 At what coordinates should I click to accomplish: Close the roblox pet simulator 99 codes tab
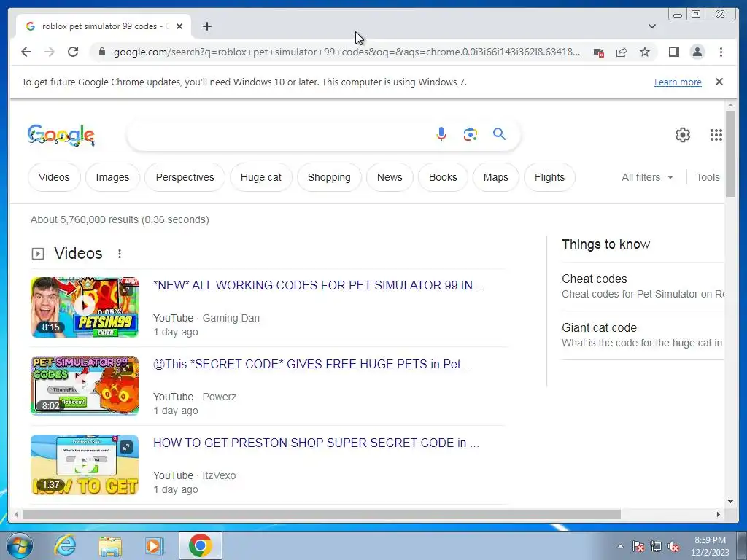179,27
